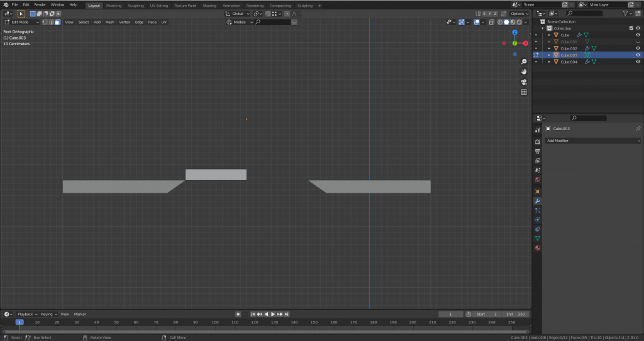Expand the Cube.002 tree item
This screenshot has height=341, width=644.
point(550,48)
